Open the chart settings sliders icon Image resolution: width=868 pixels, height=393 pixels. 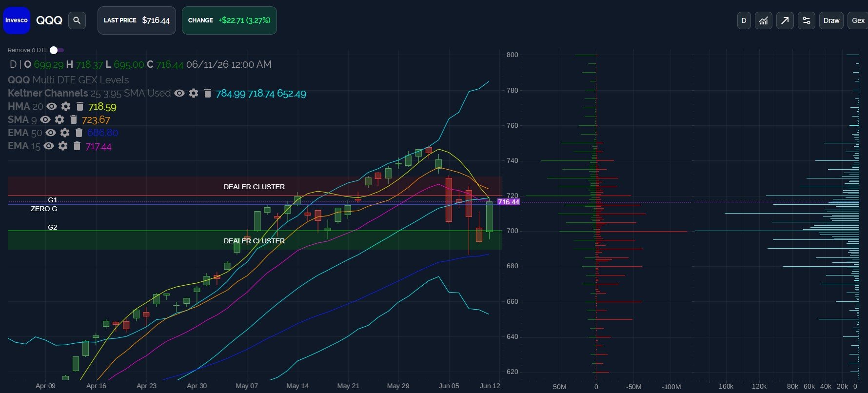[807, 20]
